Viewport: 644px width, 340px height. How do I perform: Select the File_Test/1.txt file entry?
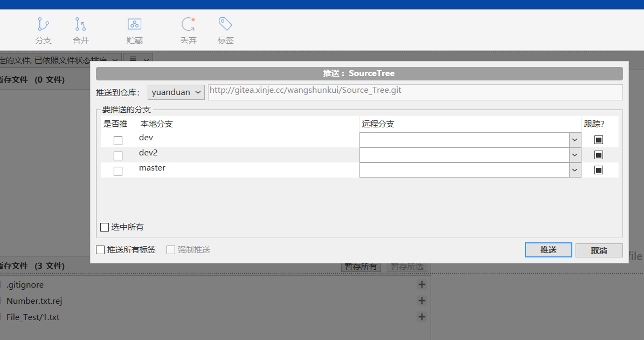click(33, 317)
